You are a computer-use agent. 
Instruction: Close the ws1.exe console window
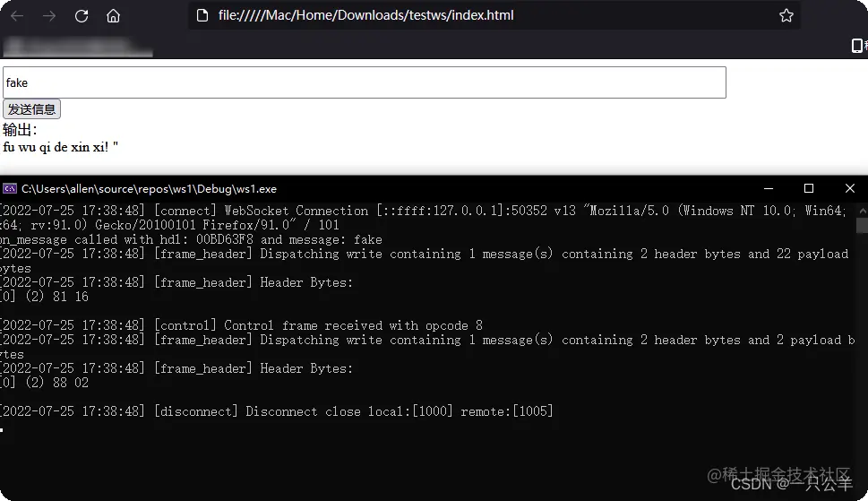[x=850, y=189]
